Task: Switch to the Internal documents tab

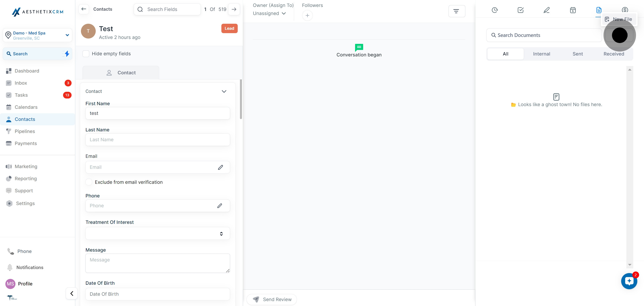Action: click(542, 54)
